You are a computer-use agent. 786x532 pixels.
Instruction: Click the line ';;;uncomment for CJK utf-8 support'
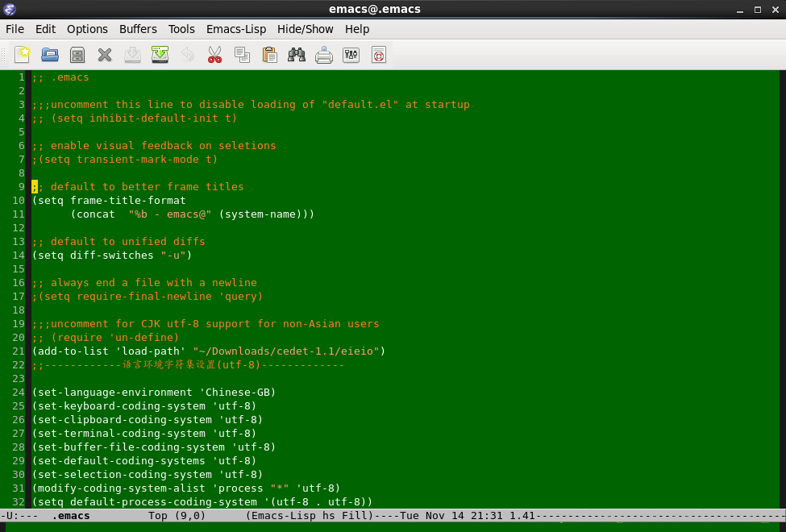click(206, 324)
